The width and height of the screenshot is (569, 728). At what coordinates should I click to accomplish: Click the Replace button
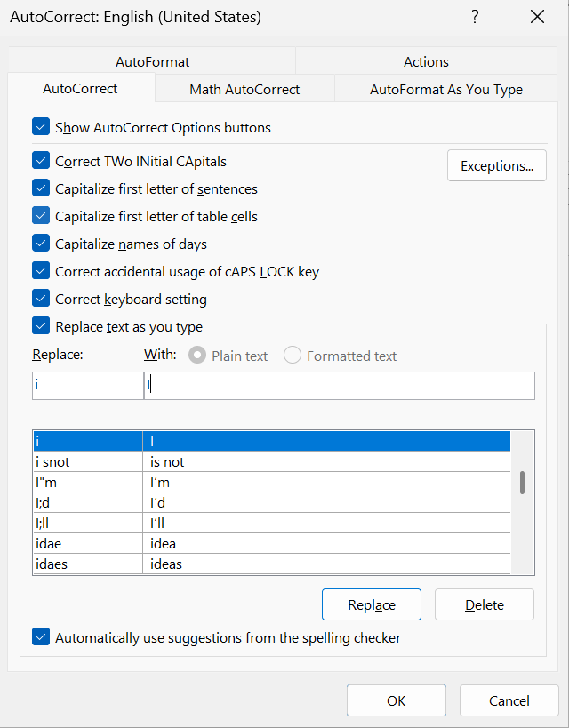tap(371, 604)
